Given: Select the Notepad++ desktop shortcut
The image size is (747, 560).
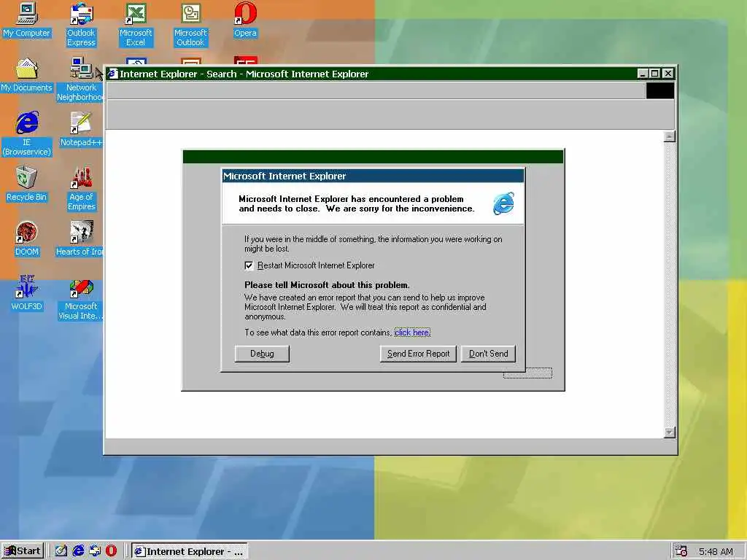Looking at the screenshot, I should tap(81, 129).
